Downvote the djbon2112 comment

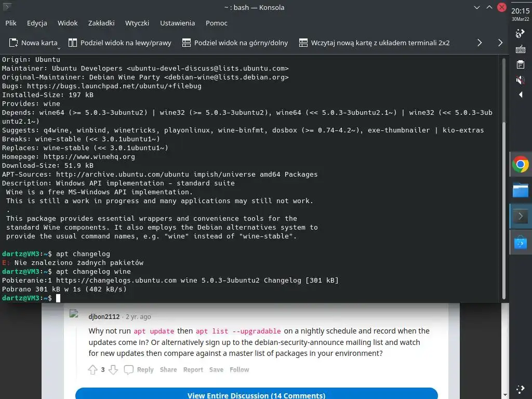coord(113,369)
